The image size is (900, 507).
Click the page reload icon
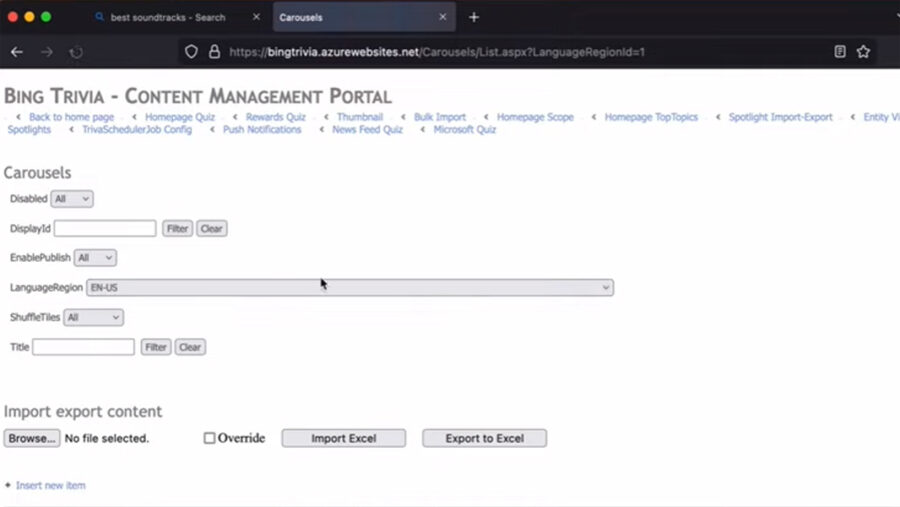[76, 52]
